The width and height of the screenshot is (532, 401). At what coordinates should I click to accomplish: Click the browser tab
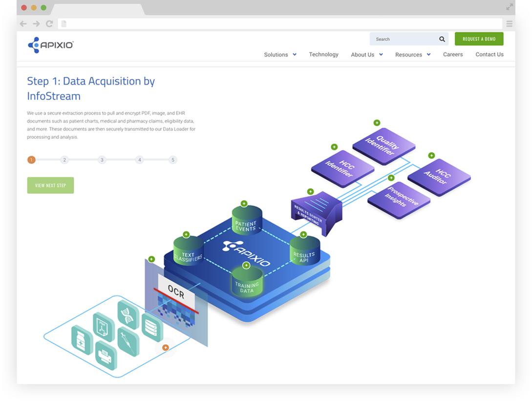98,9
